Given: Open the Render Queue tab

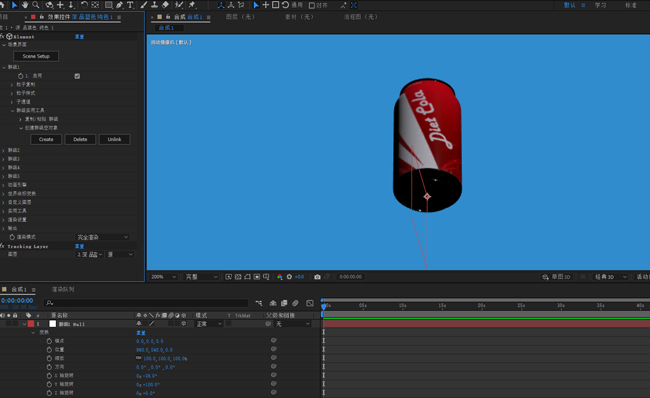Looking at the screenshot, I should (x=63, y=289).
